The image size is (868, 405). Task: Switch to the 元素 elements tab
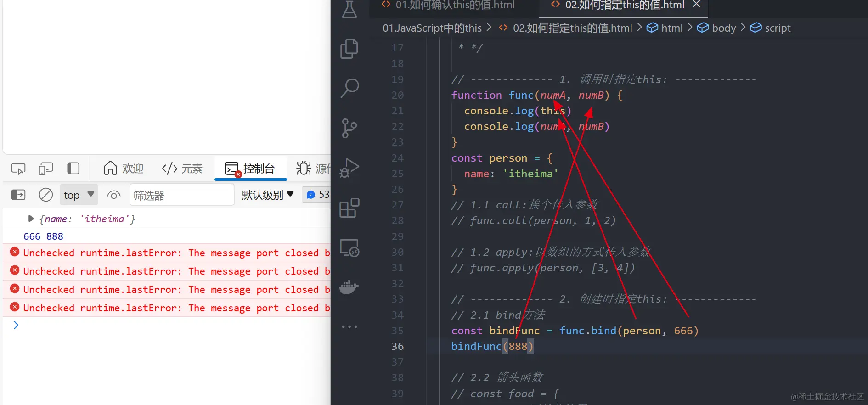(x=182, y=169)
